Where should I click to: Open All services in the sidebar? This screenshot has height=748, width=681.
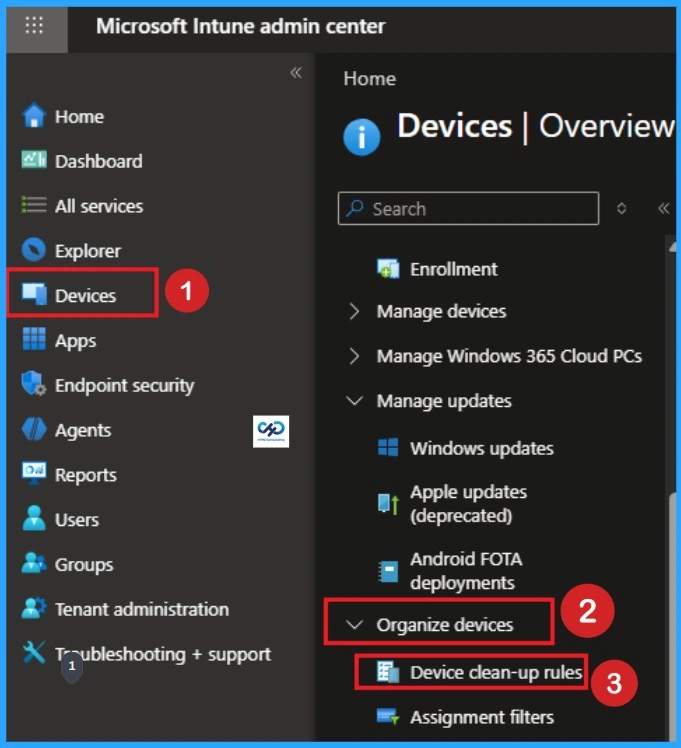(99, 206)
